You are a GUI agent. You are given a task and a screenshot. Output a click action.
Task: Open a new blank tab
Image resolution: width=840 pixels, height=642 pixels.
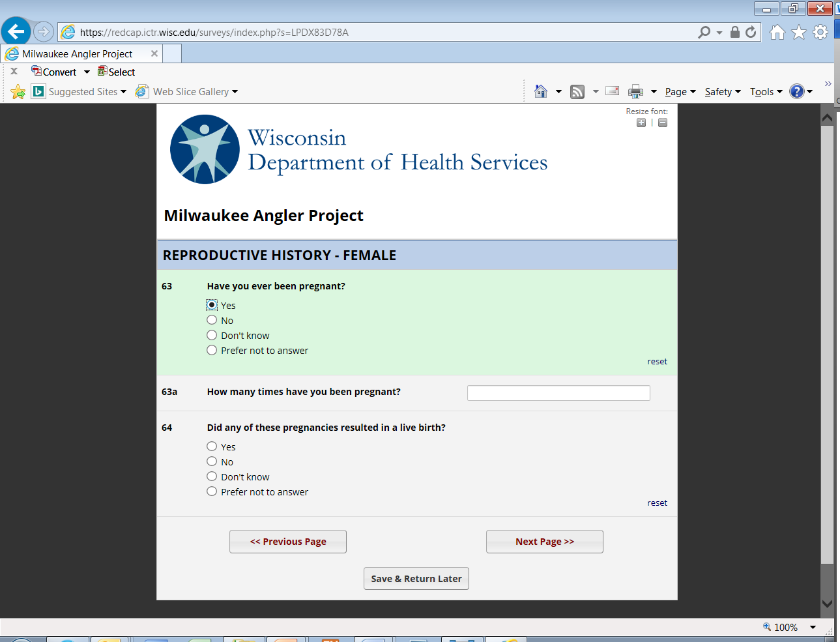(x=172, y=54)
